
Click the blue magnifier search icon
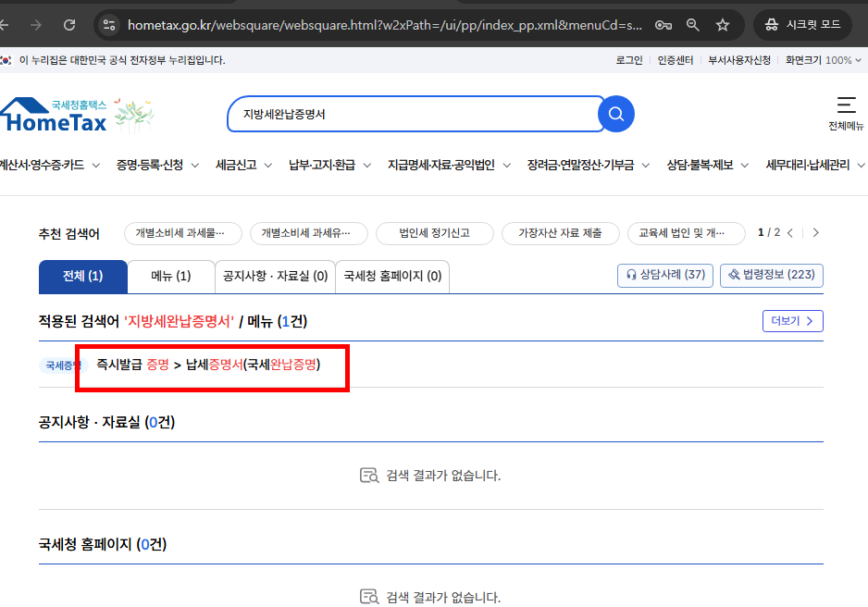(614, 114)
